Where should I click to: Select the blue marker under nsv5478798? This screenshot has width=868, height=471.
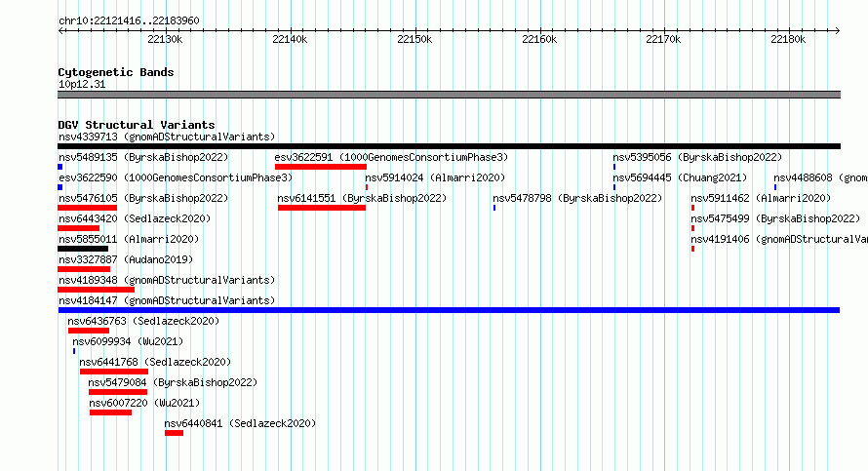[494, 208]
